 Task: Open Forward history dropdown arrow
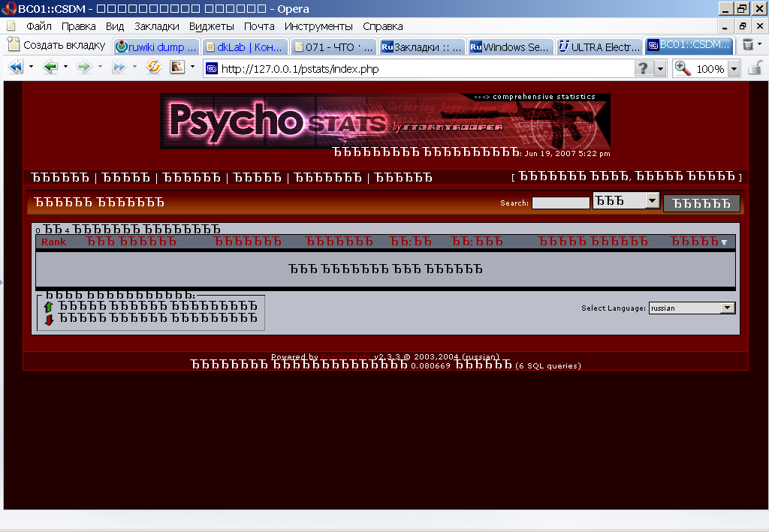coord(100,66)
